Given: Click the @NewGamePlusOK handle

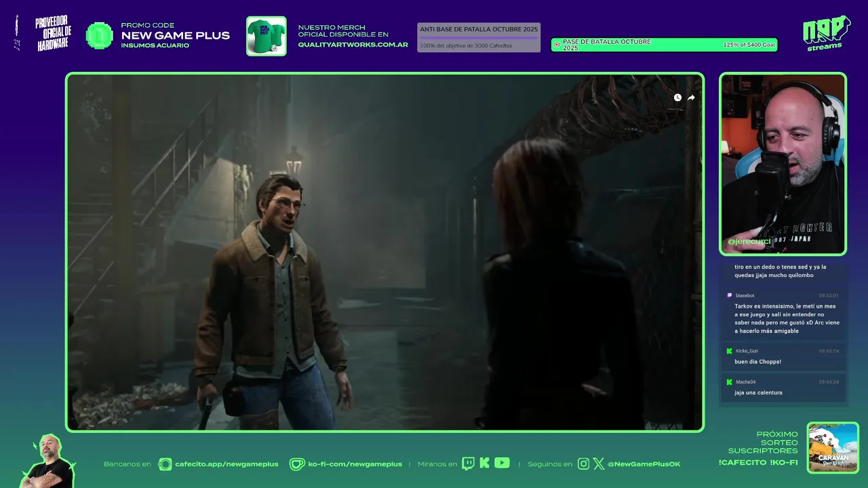Looking at the screenshot, I should [x=644, y=464].
